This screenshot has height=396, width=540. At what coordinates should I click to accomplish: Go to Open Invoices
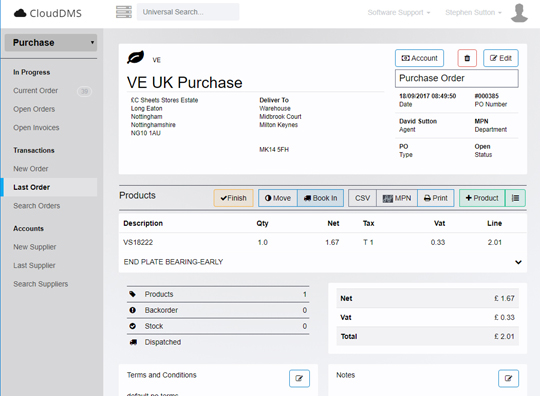point(36,128)
